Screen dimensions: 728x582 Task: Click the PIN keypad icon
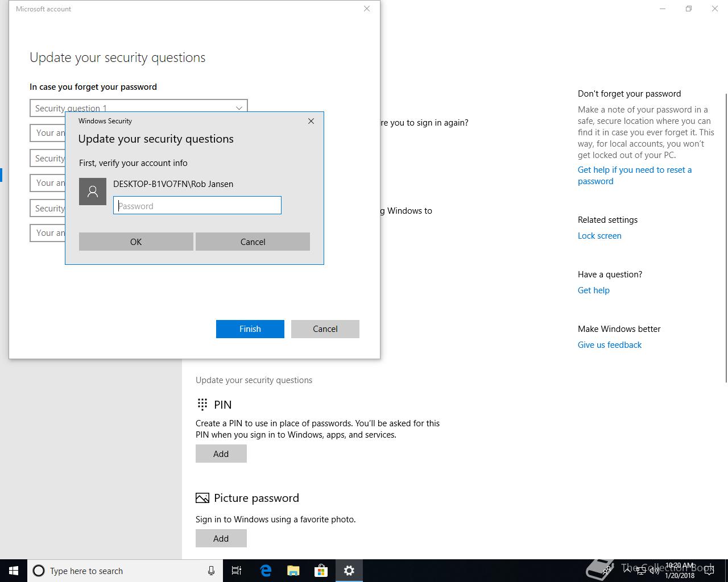tap(202, 404)
